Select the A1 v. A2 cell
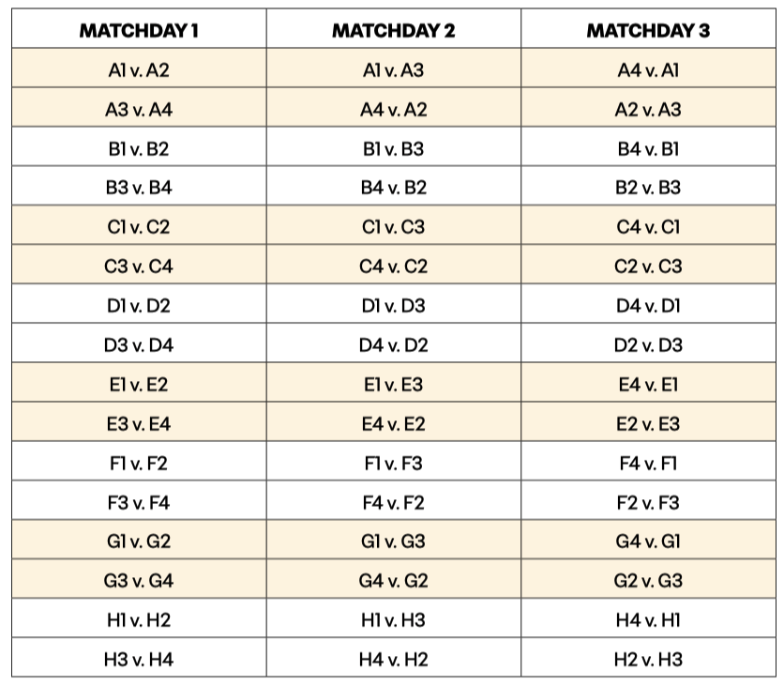This screenshot has height=686, width=784. click(139, 69)
